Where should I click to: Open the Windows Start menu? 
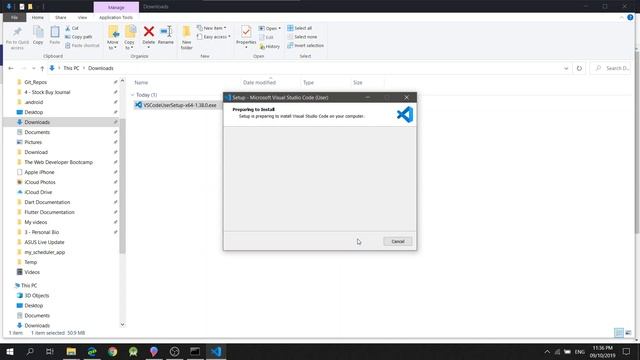point(9,351)
